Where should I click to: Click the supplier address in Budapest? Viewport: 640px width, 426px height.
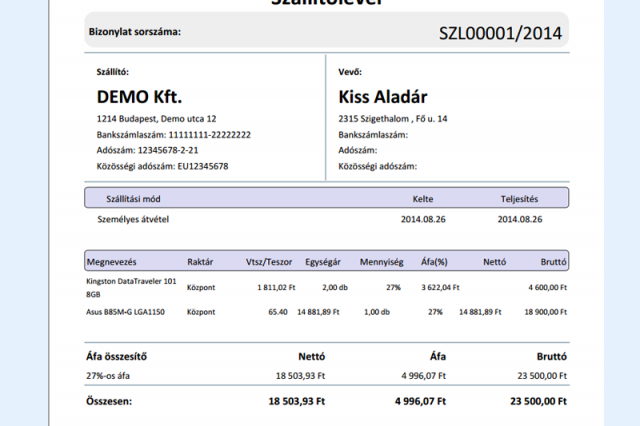[149, 119]
